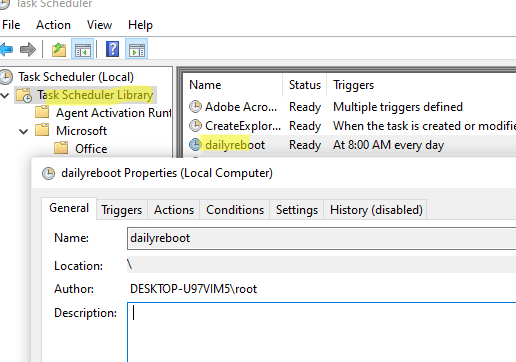Collapse the Task Scheduler Library tree node
This screenshot has width=516, height=362.
5,96
